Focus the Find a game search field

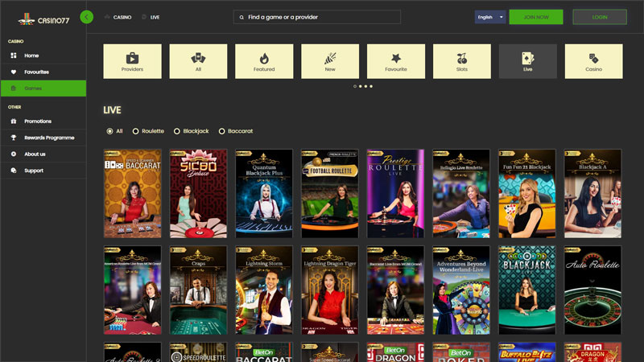click(x=317, y=17)
